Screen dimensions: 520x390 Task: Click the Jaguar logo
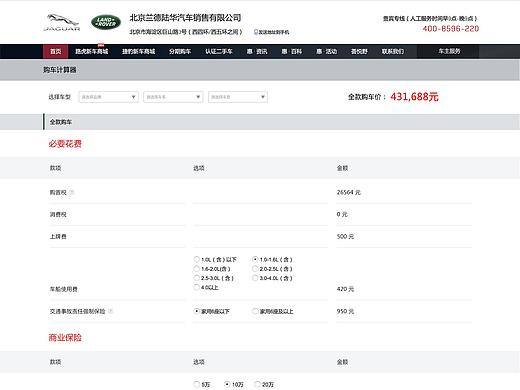click(x=62, y=23)
